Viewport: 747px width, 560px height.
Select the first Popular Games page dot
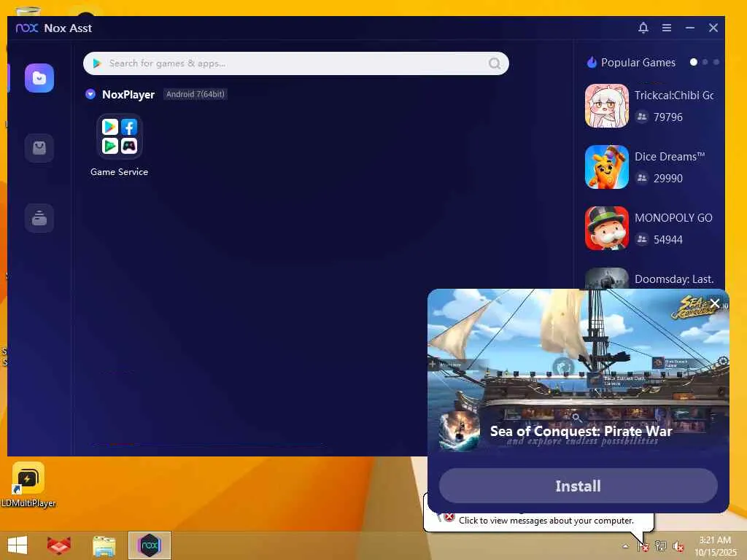(694, 62)
